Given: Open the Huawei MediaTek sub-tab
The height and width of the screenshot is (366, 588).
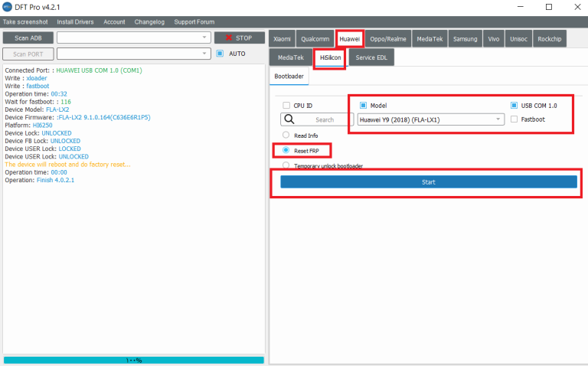Looking at the screenshot, I should point(291,57).
